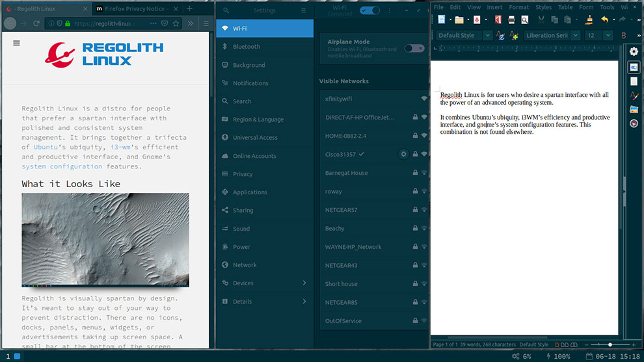Click the Save document icon in Writer
This screenshot has height=362, width=644.
[x=477, y=19]
